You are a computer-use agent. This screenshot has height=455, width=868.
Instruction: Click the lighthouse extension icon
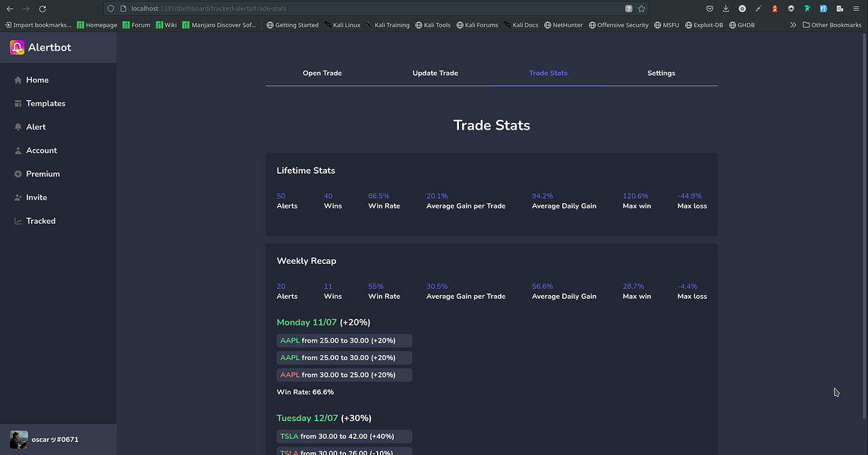tap(775, 9)
